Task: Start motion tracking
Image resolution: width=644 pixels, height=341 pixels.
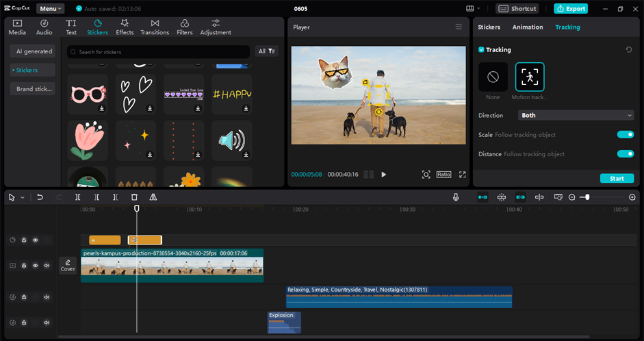Action: tap(617, 178)
